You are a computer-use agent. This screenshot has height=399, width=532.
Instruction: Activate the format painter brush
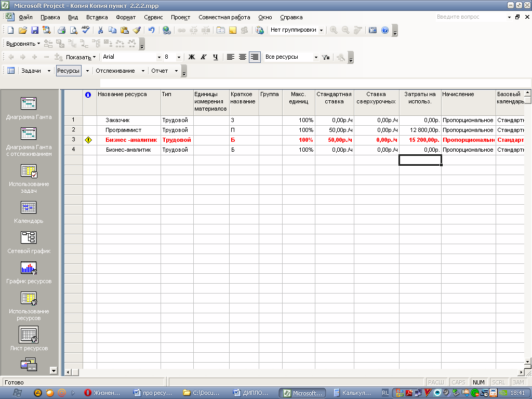coord(137,30)
